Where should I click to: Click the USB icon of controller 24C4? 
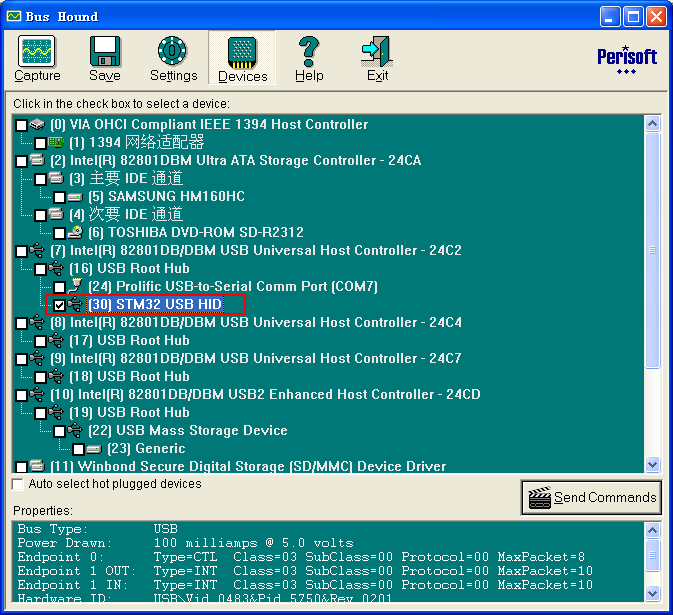click(x=37, y=322)
